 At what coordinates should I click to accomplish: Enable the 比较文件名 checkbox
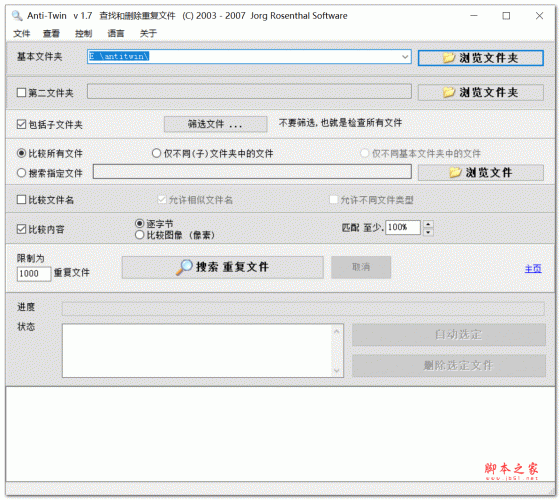[21, 199]
